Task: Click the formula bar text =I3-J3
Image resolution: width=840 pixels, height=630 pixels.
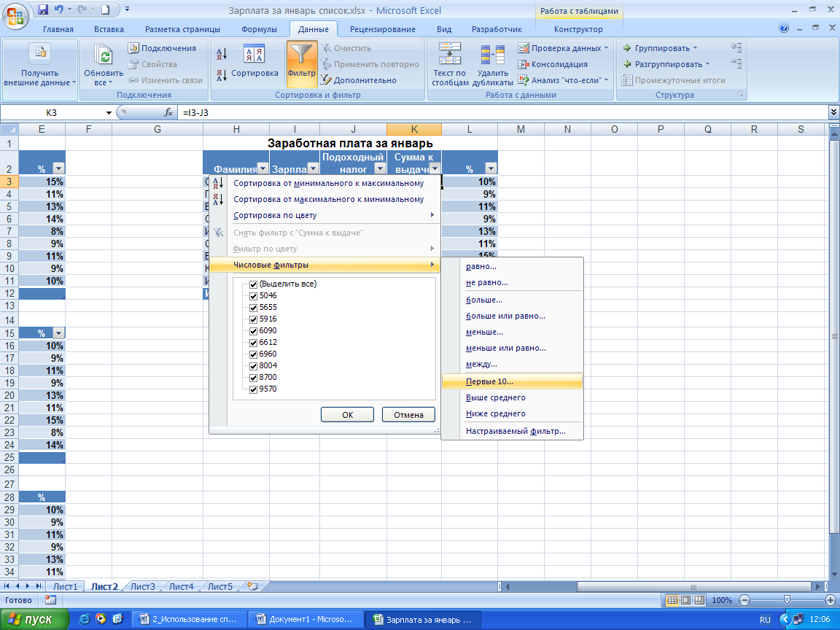Action: (195, 112)
